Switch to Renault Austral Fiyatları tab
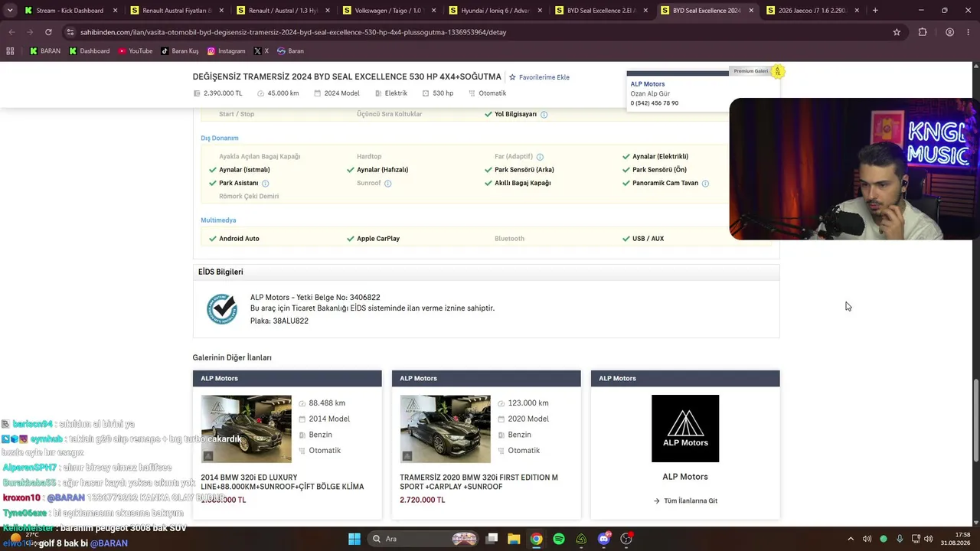 (x=176, y=11)
